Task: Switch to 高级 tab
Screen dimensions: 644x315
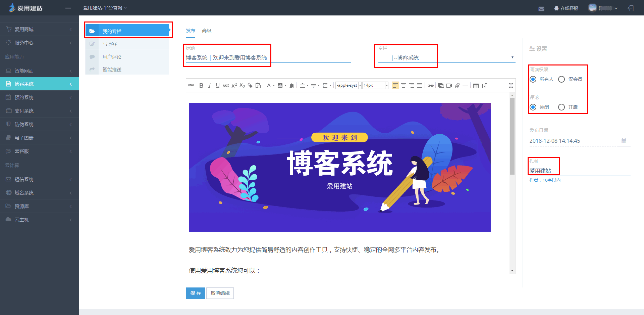Action: point(207,31)
